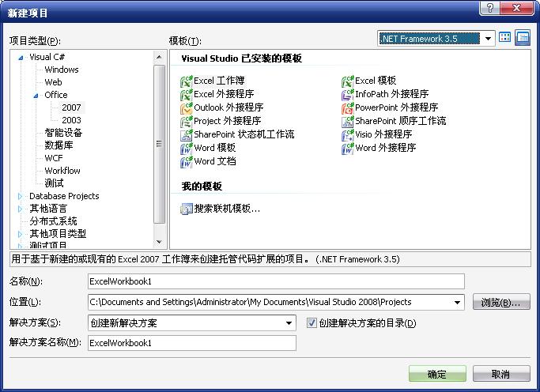The width and height of the screenshot is (540, 392).
Task: Select Workflow project type
Action: tap(62, 171)
